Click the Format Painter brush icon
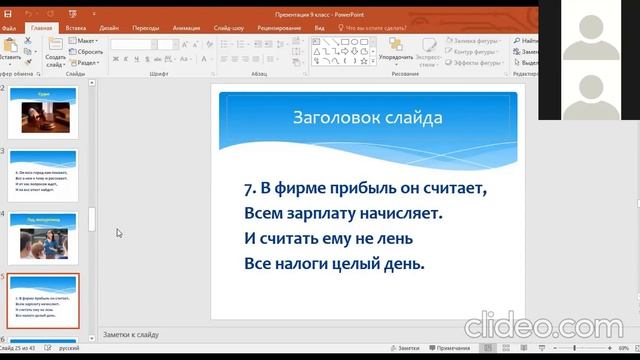Viewport: 640px width, 360px height. [28, 62]
